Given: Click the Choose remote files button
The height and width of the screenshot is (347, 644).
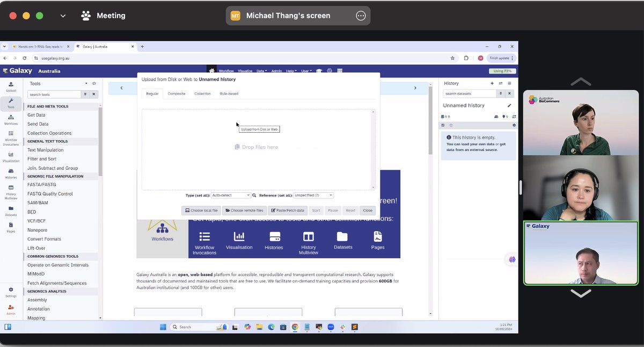Looking at the screenshot, I should pos(244,211).
